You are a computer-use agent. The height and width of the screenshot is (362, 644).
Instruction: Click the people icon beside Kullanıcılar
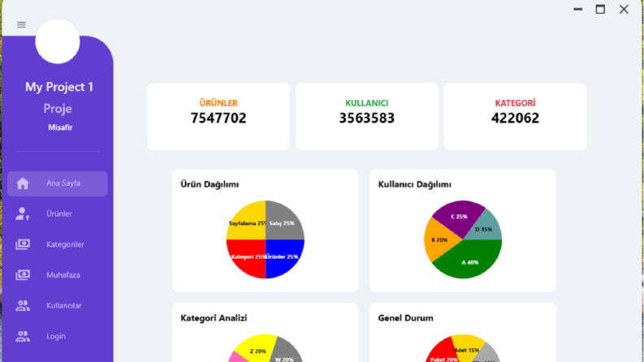click(23, 305)
